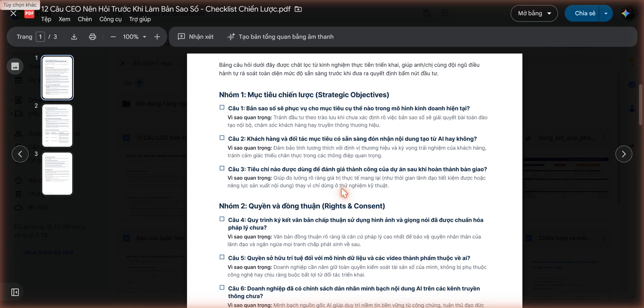The image size is (644, 308).
Task: Check the box for Câu 3
Action: click(x=222, y=168)
